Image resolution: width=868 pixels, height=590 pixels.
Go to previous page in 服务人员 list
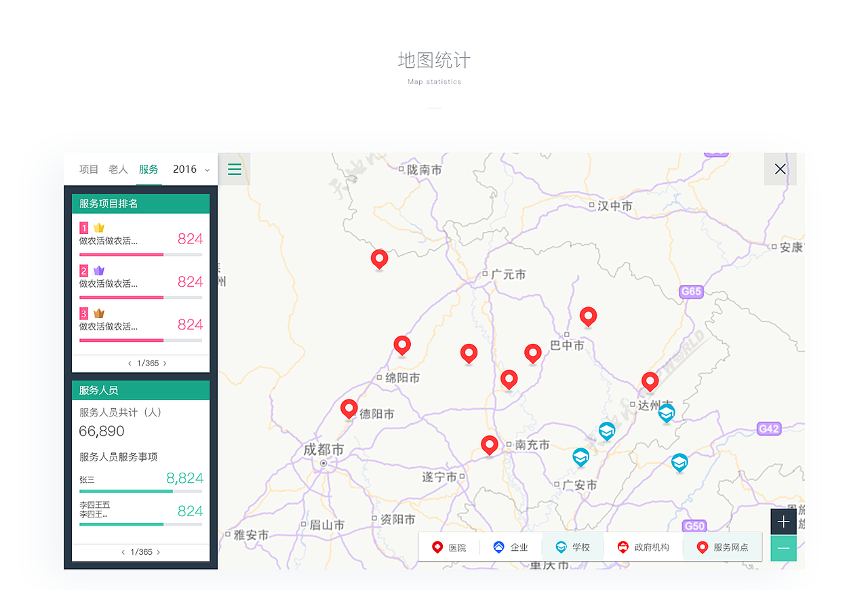point(123,552)
